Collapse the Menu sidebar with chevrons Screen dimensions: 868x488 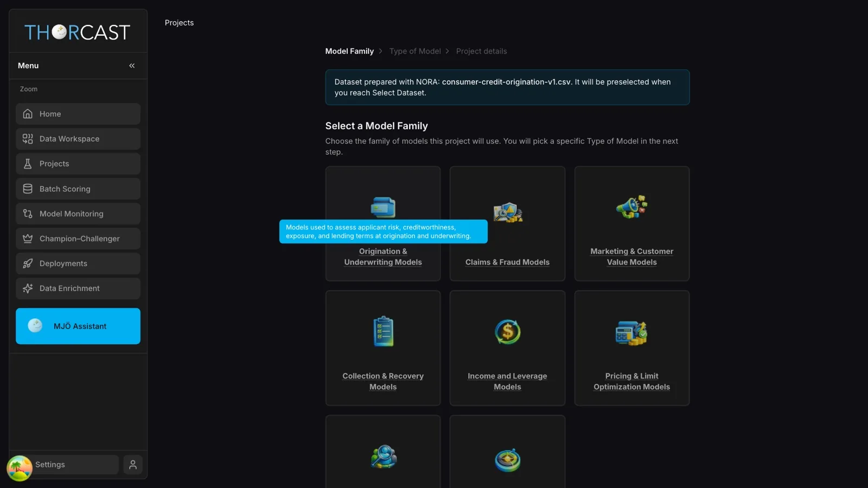(132, 66)
